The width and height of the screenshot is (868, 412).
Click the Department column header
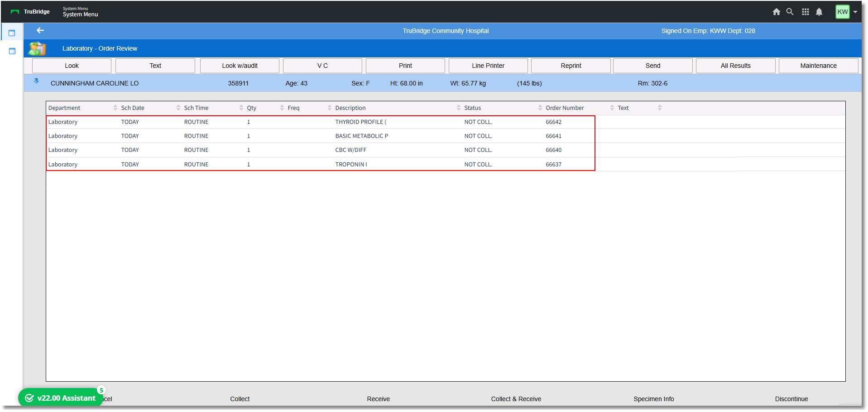tap(64, 108)
